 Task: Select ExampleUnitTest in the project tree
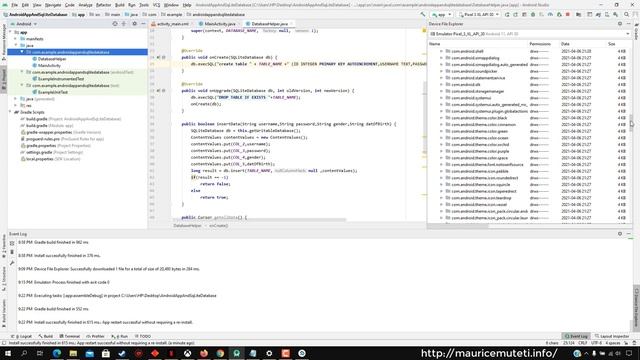(x=53, y=92)
